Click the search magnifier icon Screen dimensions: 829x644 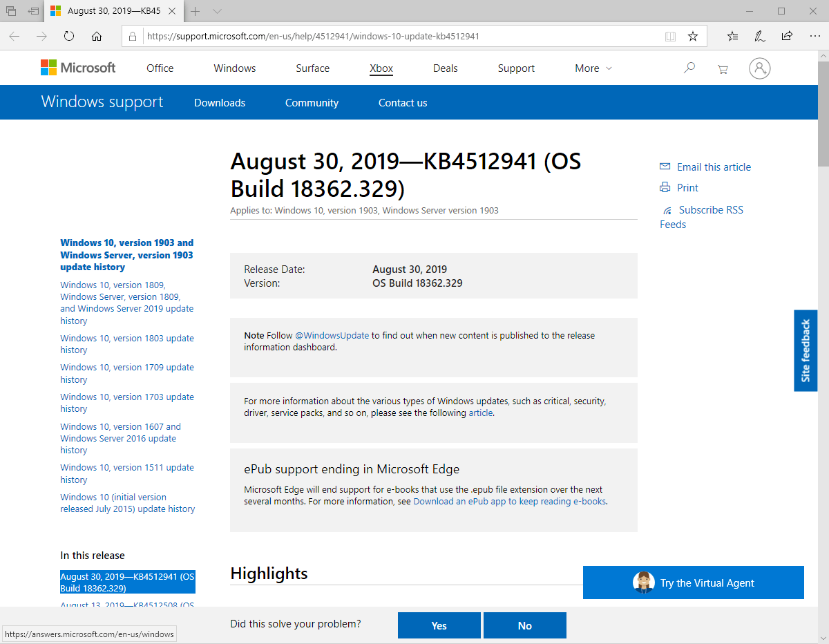coord(689,68)
